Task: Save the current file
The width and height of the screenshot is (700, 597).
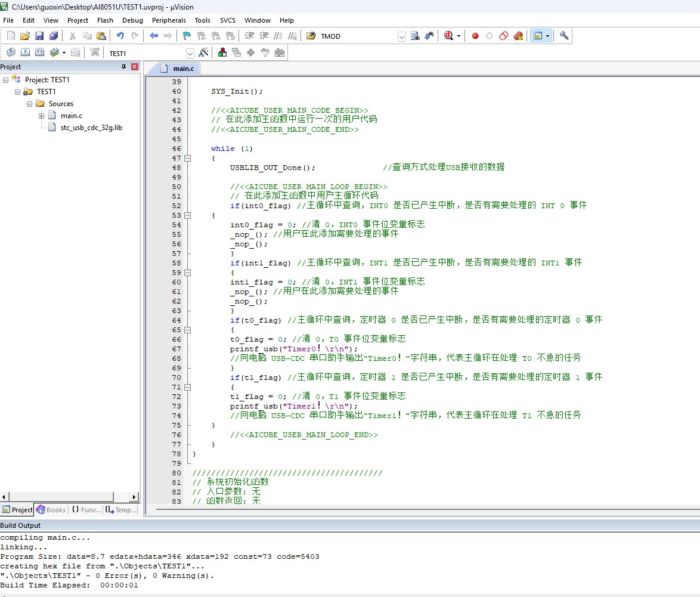Action: [39, 36]
